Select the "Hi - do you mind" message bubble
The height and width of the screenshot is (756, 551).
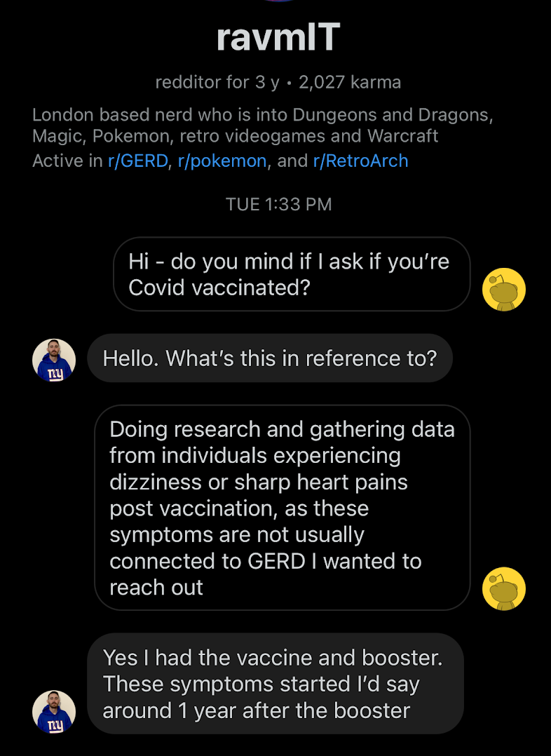tap(292, 274)
